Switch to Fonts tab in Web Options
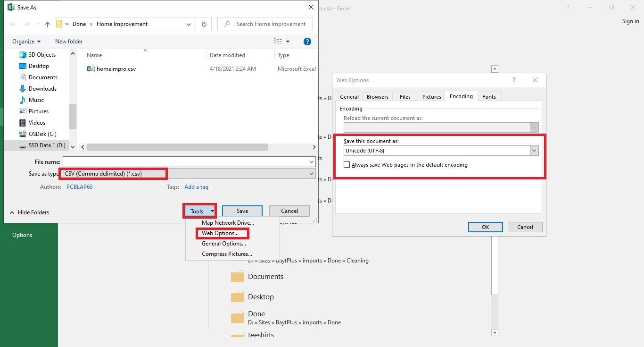 [489, 97]
